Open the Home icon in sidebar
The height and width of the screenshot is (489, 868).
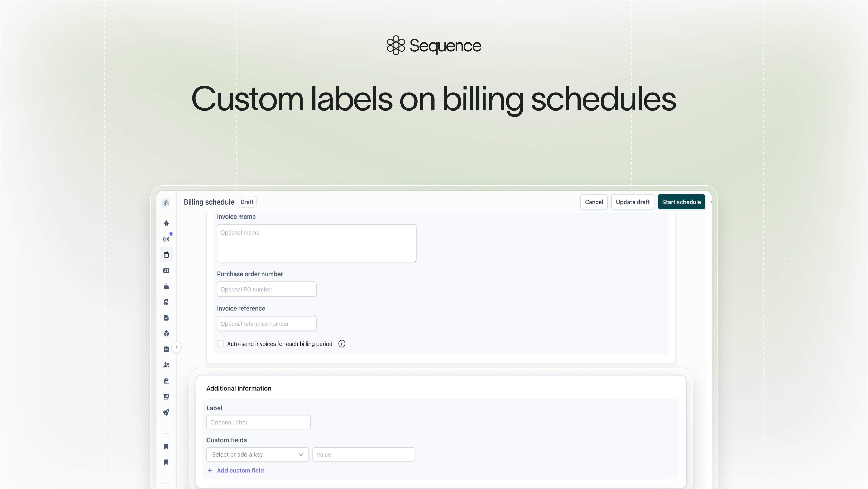click(166, 223)
